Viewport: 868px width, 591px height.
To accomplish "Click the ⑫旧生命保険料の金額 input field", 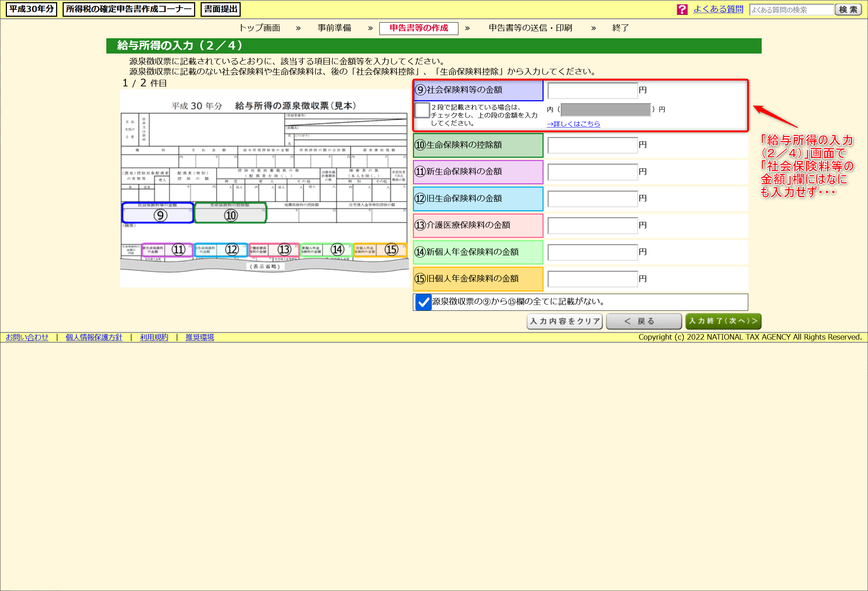I will pos(592,199).
